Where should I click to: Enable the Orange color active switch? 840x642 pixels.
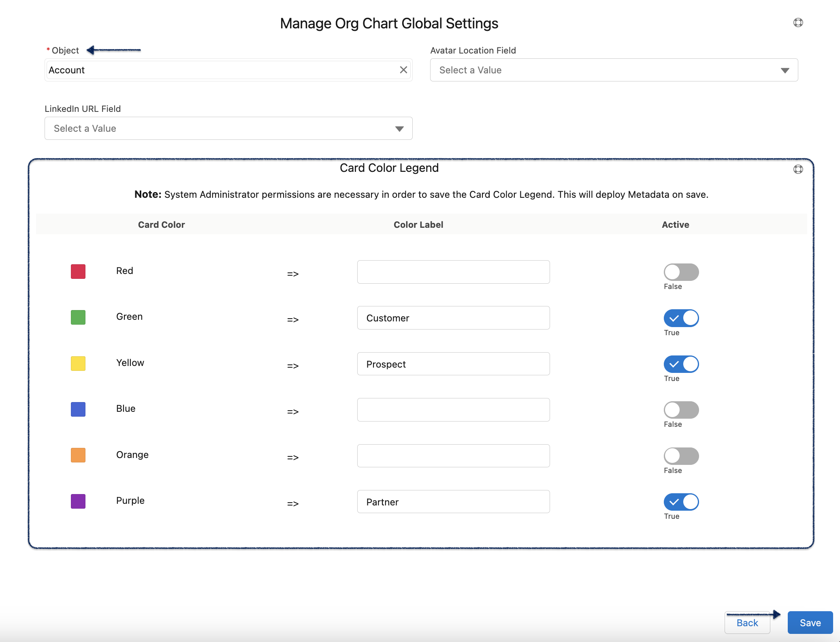click(x=681, y=456)
